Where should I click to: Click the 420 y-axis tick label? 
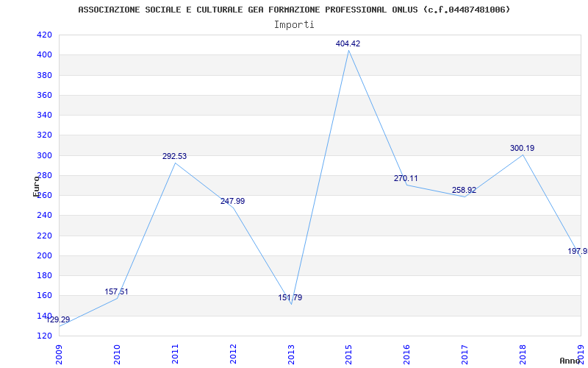(43, 35)
